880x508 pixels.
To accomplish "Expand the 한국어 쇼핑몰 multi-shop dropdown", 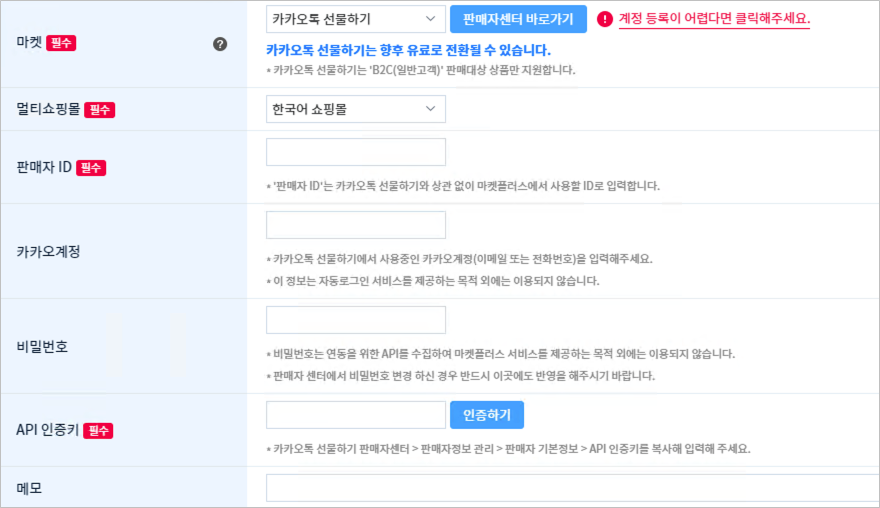I will pyautogui.click(x=356, y=109).
